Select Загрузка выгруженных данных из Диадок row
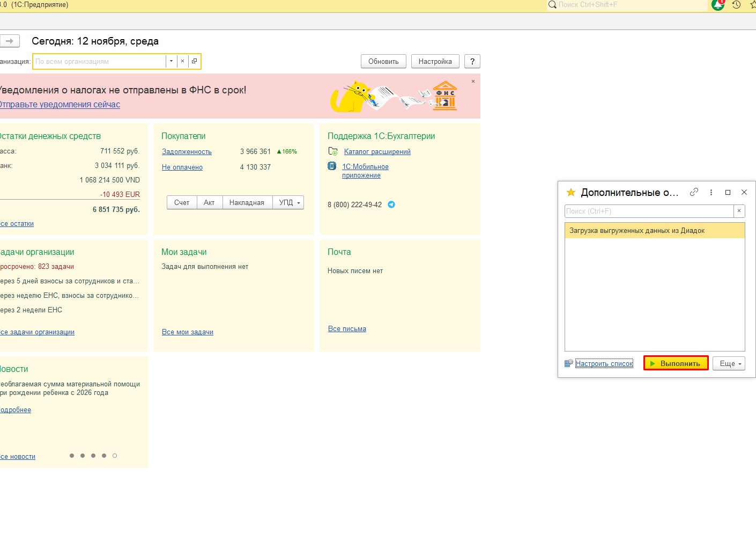Viewport: 756px width, 549px height. (655, 231)
